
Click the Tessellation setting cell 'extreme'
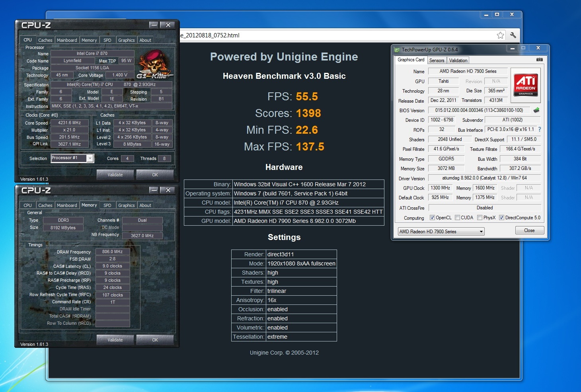click(x=301, y=337)
